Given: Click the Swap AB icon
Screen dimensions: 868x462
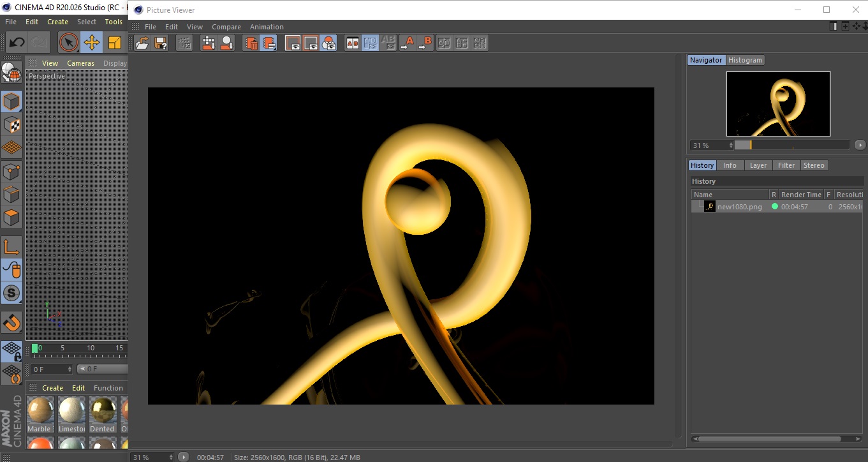Looking at the screenshot, I should (445, 43).
